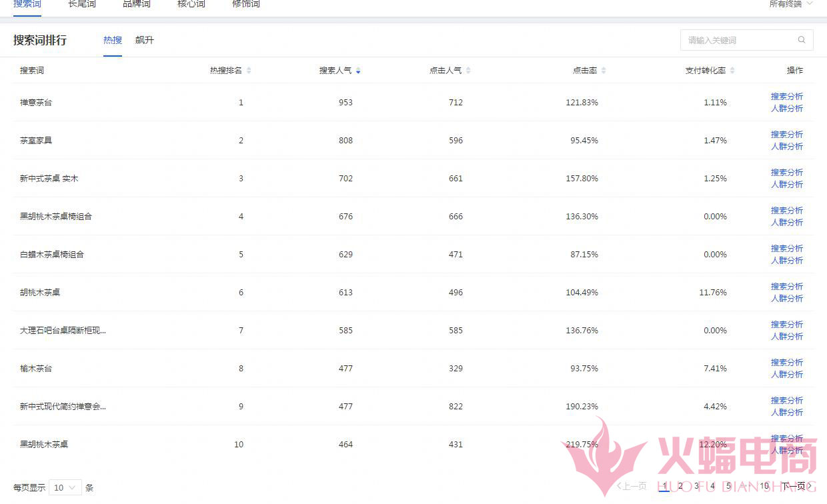Click the search magnifier icon
Screen dimensions: 827x504
click(x=802, y=40)
